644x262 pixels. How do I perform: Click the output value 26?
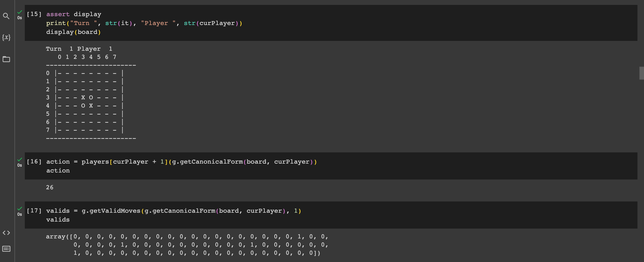(50, 187)
